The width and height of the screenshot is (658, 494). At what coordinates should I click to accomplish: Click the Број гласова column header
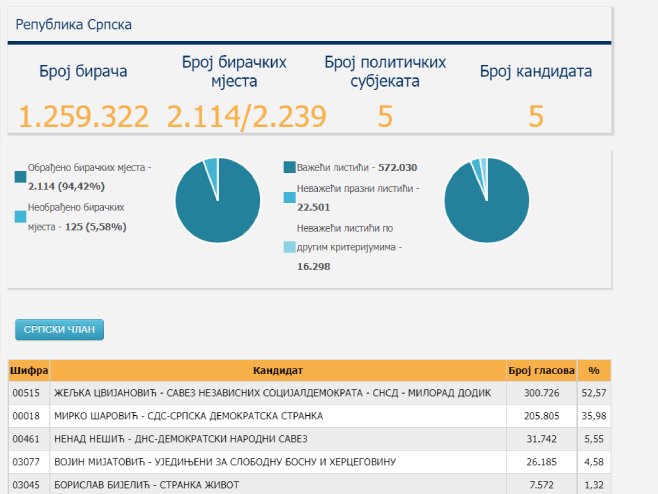(541, 371)
